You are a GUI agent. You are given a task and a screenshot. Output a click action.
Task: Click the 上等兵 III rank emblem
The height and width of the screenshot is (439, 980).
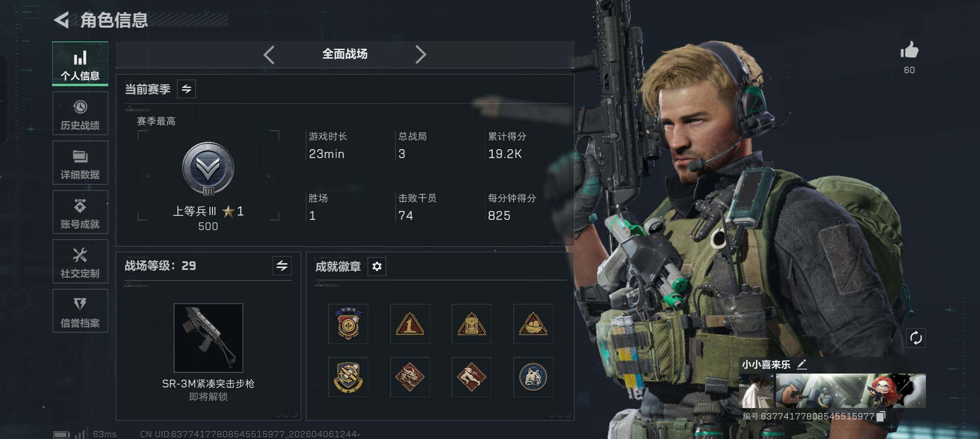pos(208,168)
